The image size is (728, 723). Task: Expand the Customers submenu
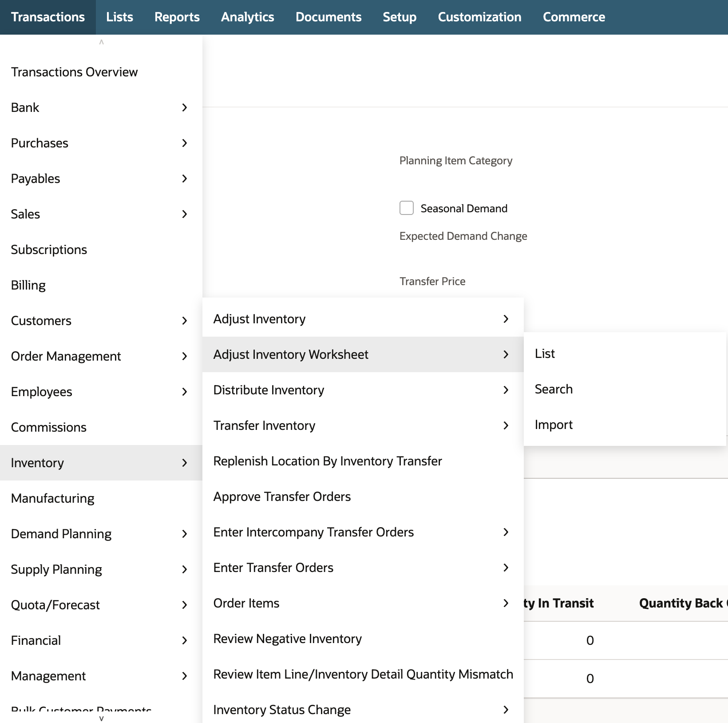[x=101, y=321]
